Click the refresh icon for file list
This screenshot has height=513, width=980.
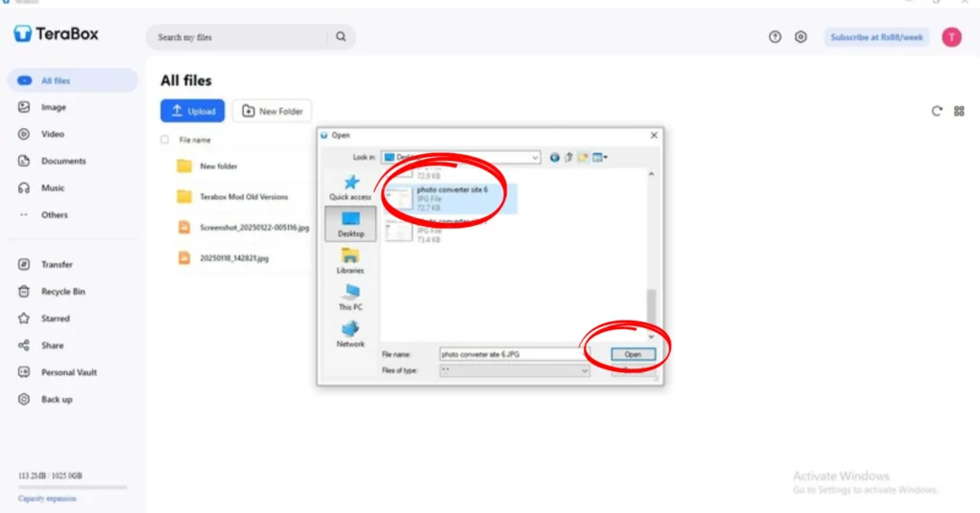(x=936, y=111)
